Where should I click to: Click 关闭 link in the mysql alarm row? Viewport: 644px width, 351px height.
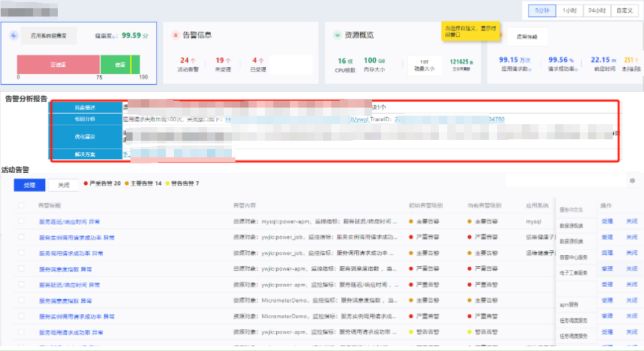[631, 221]
